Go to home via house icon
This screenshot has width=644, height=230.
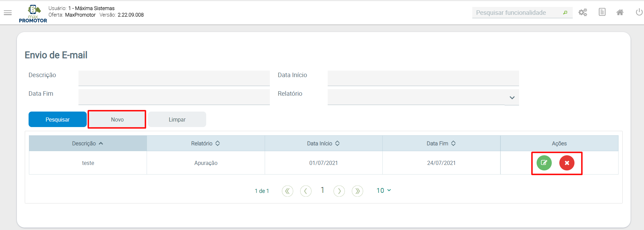click(620, 12)
